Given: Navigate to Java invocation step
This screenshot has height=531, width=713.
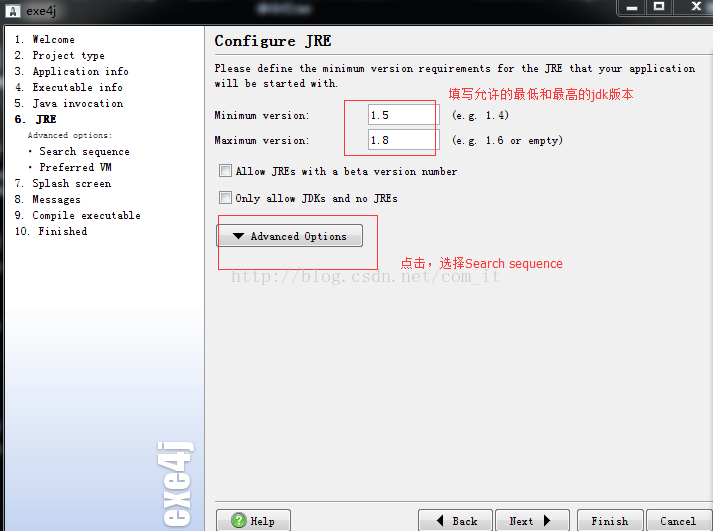Looking at the screenshot, I should pos(77,103).
